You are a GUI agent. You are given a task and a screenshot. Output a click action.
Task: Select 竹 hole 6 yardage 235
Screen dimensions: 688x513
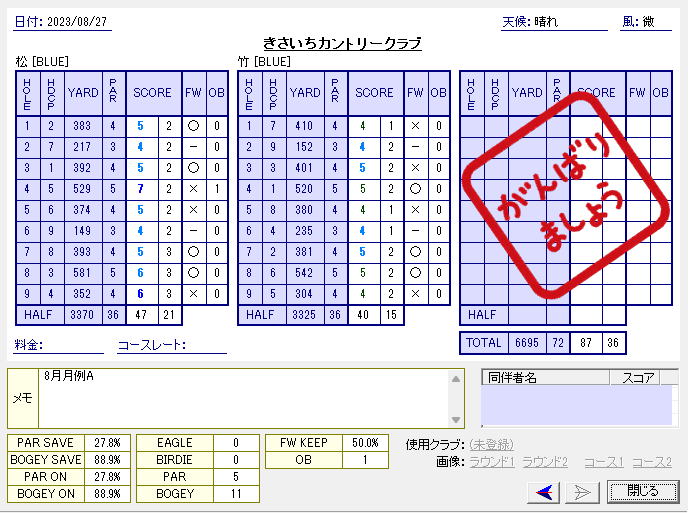305,231
